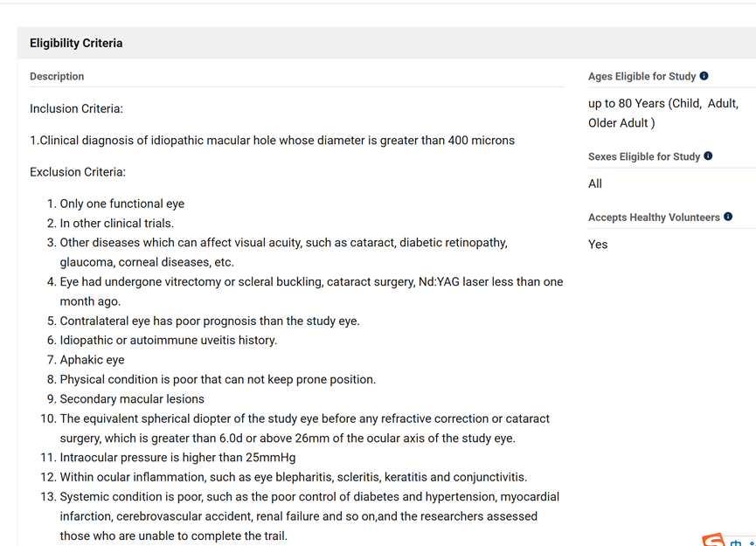
Task: Click info icon beside Sexes Eligible for Study
Action: [x=708, y=156]
